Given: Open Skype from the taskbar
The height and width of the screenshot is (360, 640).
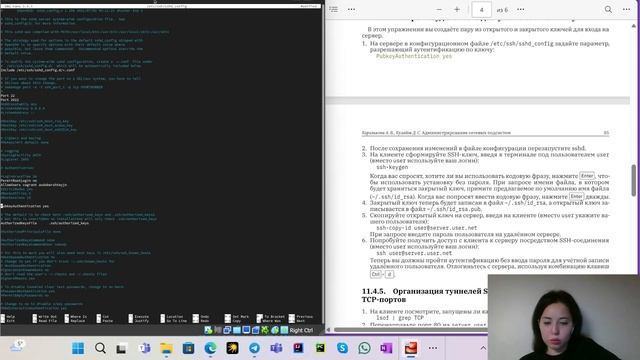Looking at the screenshot, I should [x=342, y=348].
